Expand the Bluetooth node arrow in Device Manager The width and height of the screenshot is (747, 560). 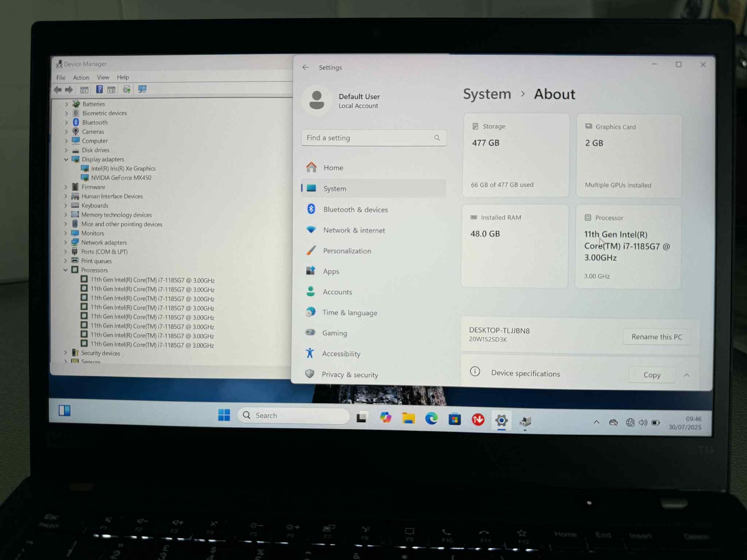67,122
